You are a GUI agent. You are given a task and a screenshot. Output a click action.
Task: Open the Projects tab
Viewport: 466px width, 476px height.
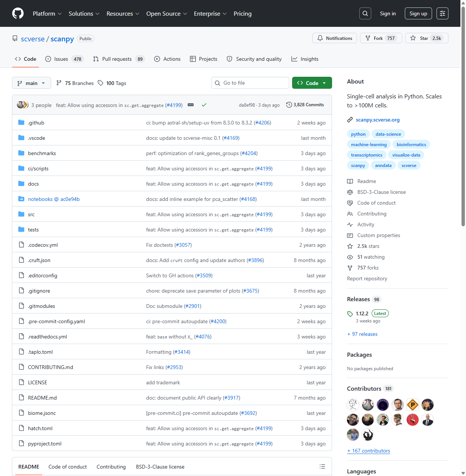[203, 59]
